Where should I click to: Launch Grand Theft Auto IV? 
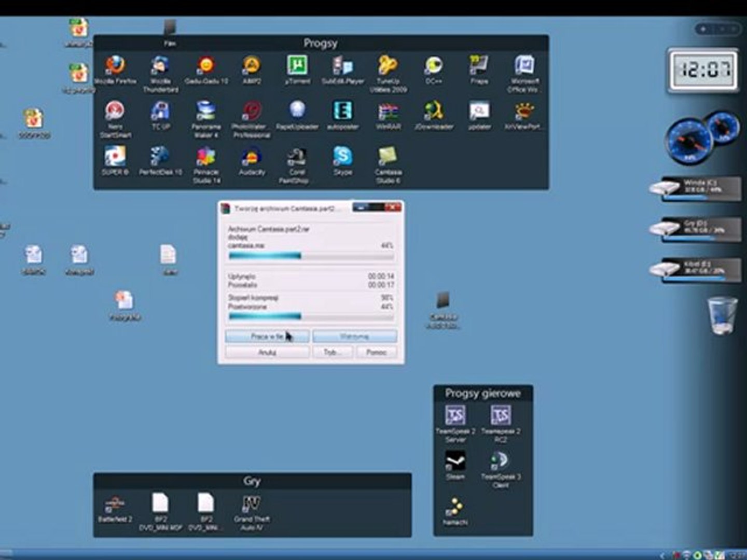252,512
